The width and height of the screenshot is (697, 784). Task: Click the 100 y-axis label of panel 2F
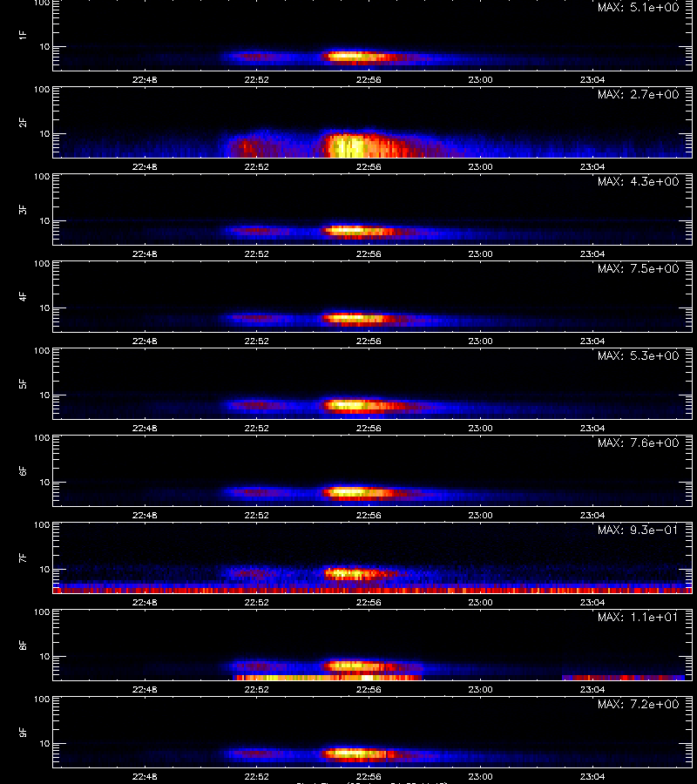(x=42, y=90)
